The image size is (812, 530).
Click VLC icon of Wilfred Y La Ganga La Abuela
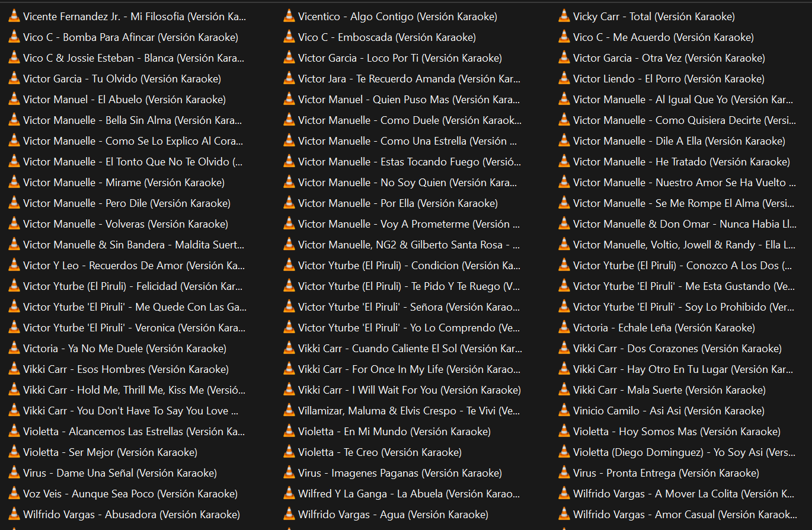[289, 493]
